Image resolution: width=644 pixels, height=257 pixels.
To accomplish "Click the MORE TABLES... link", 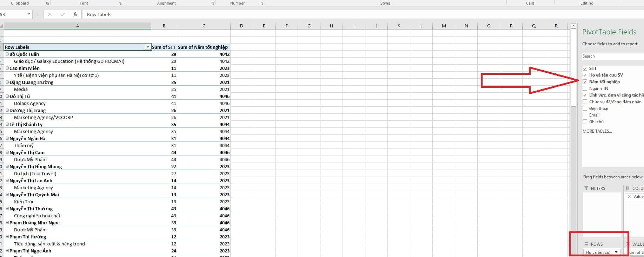I will pos(597,131).
